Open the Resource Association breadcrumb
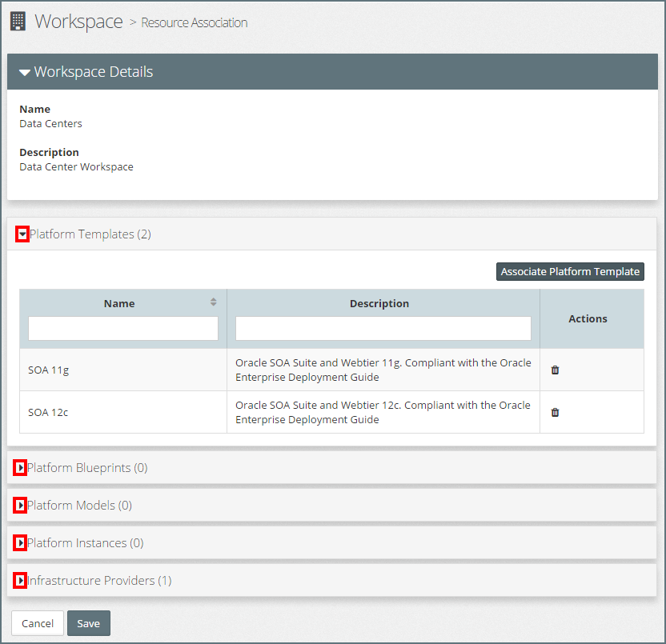 coord(195,22)
